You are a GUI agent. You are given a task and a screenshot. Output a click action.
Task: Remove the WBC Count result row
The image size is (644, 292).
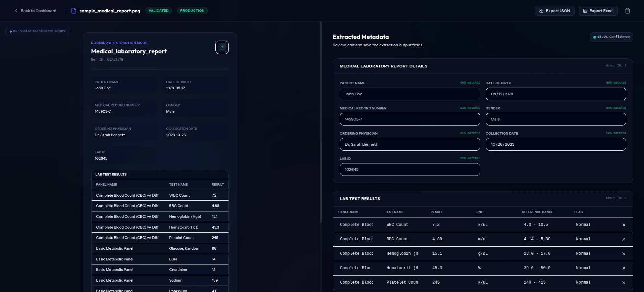[624, 225]
